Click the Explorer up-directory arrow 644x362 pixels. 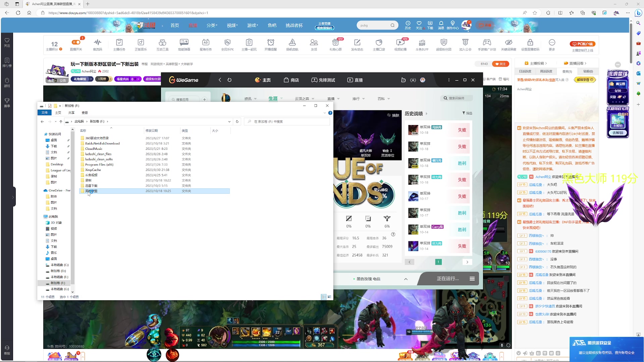coord(61,122)
